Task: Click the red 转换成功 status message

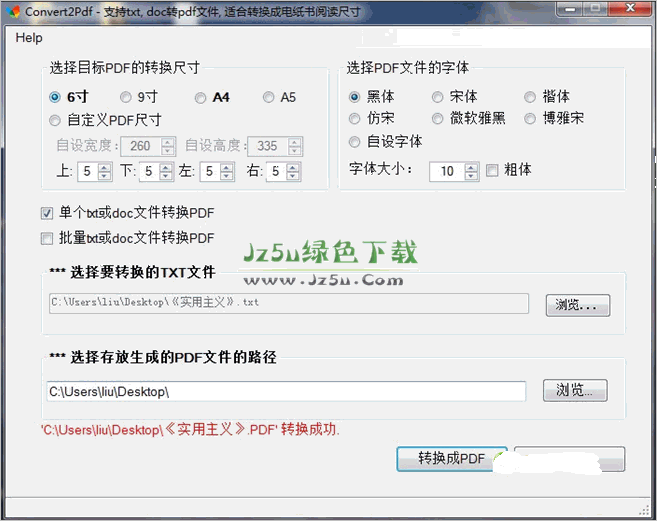Action: point(190,430)
